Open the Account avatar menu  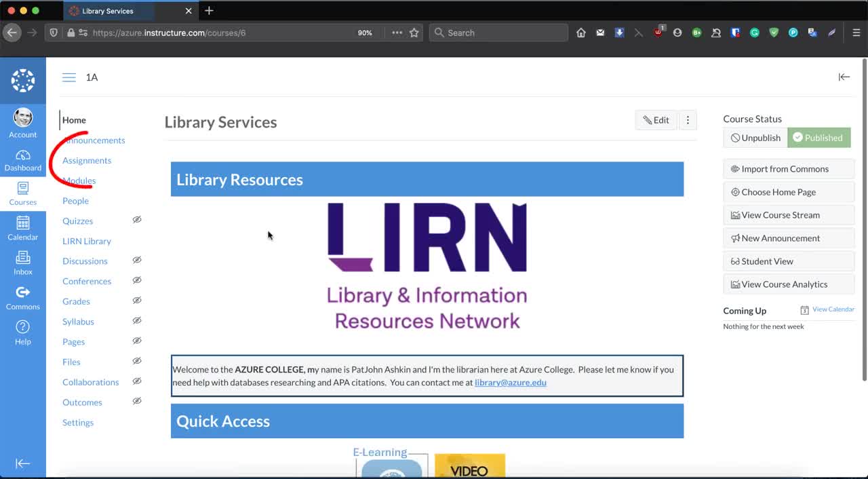23,123
